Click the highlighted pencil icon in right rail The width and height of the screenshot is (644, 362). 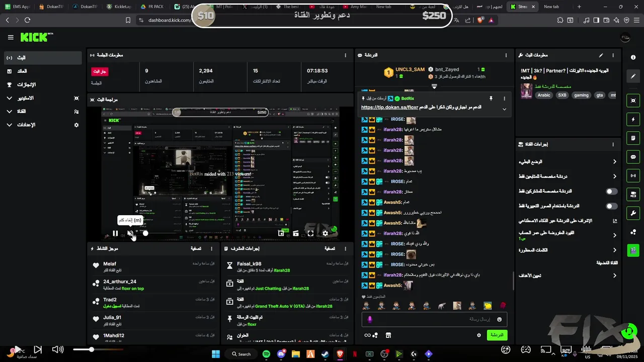(x=633, y=76)
